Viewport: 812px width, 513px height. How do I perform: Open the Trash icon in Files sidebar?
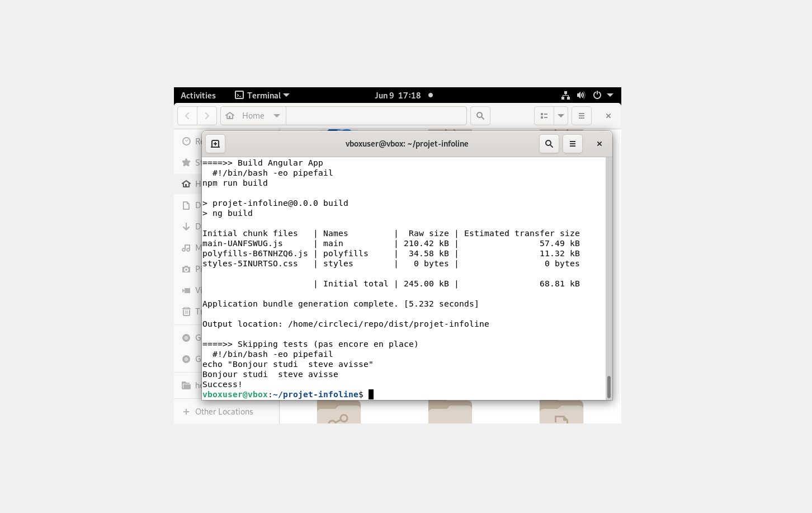pos(187,312)
